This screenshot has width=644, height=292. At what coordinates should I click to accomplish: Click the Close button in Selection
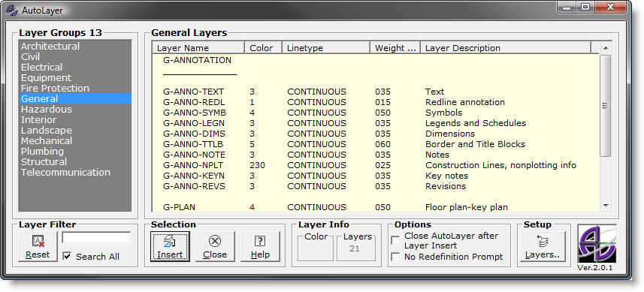click(215, 246)
